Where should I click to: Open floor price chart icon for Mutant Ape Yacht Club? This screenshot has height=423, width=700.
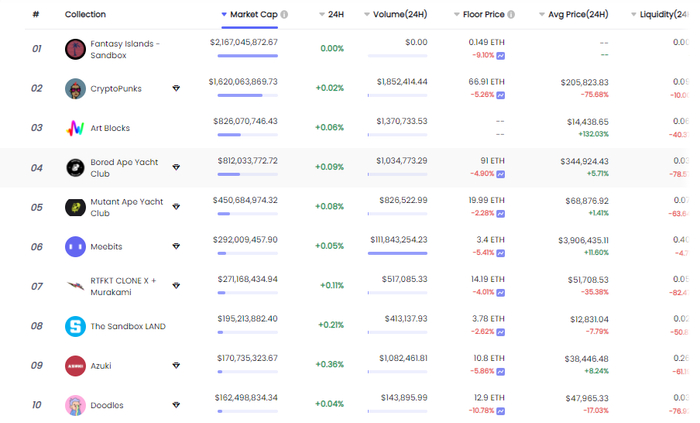pyautogui.click(x=501, y=214)
